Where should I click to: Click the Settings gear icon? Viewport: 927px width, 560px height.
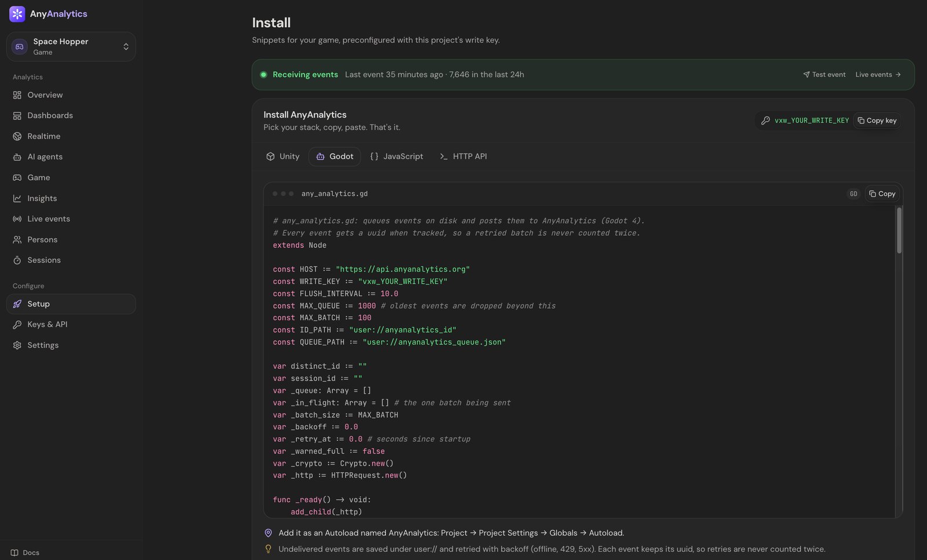click(x=17, y=345)
